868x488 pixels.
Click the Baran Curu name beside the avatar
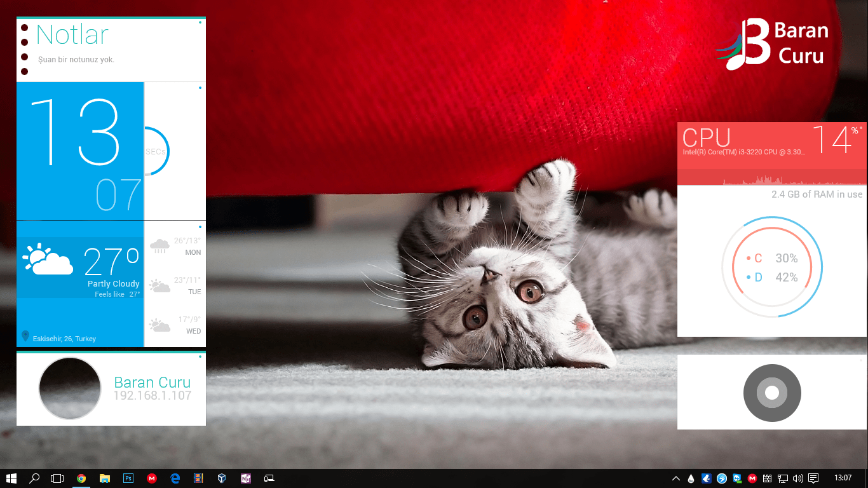[x=153, y=383]
